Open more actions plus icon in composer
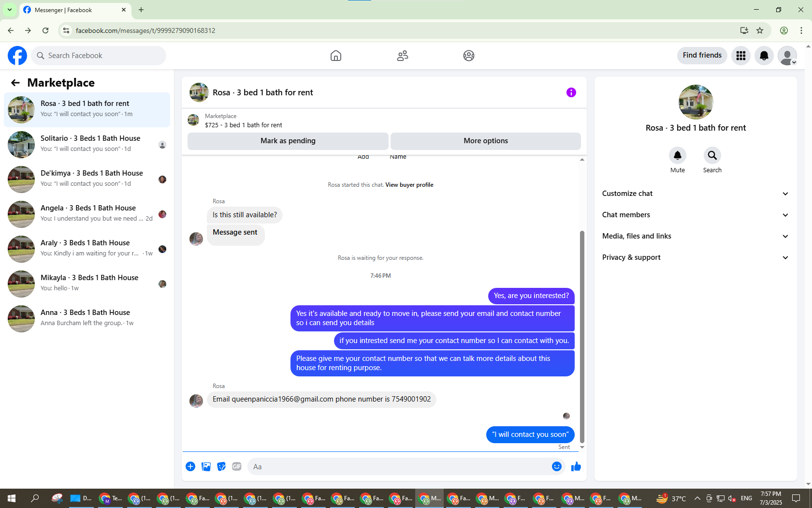812x508 pixels. (190, 466)
